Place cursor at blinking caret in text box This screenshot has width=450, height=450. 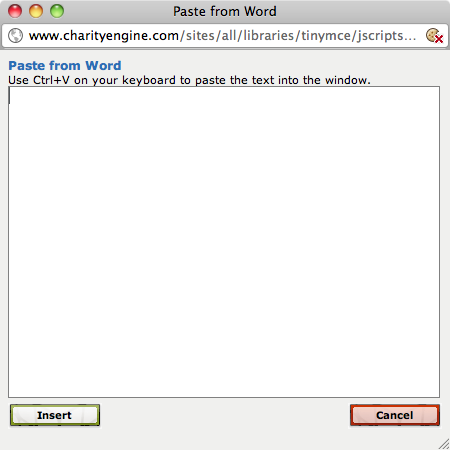[10, 97]
